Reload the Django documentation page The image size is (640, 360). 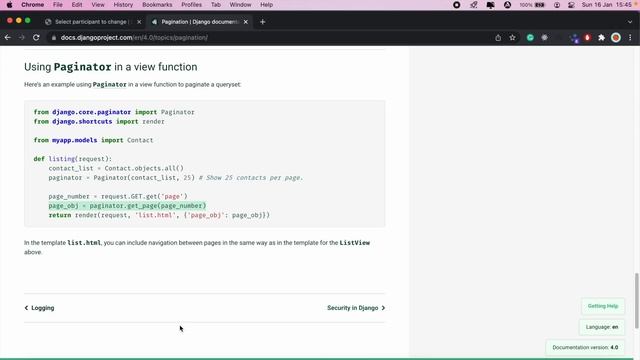click(x=36, y=38)
